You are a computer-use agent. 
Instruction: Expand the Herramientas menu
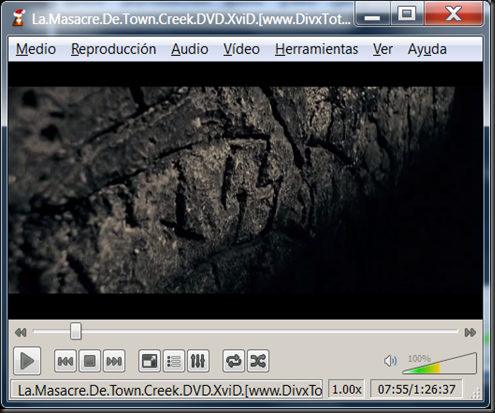pos(317,49)
